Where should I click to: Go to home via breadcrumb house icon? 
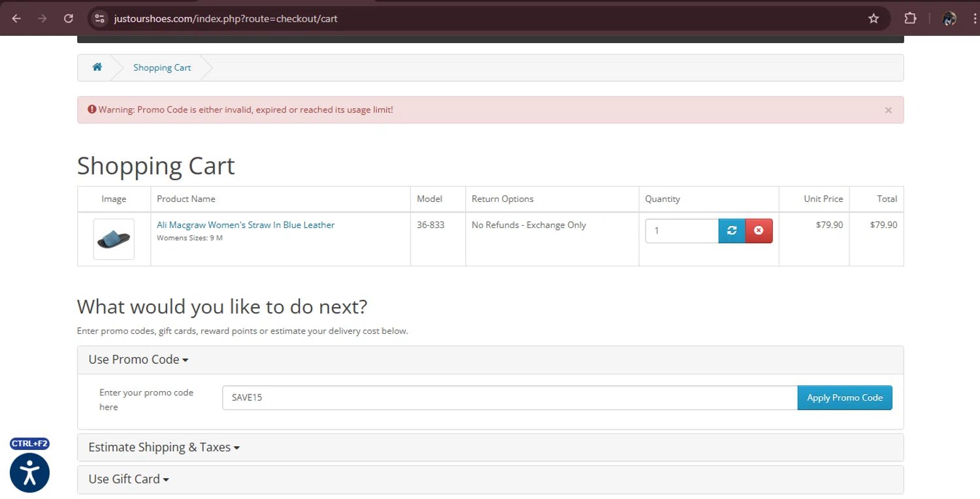click(97, 67)
